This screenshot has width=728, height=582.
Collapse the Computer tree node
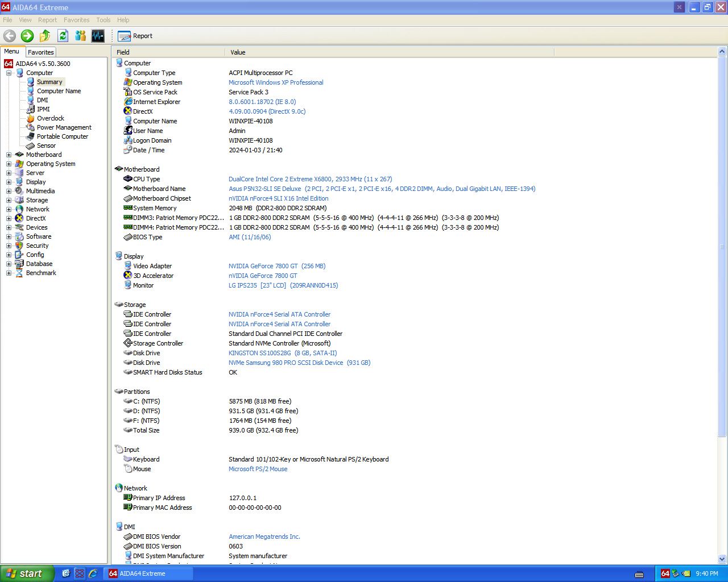point(9,73)
